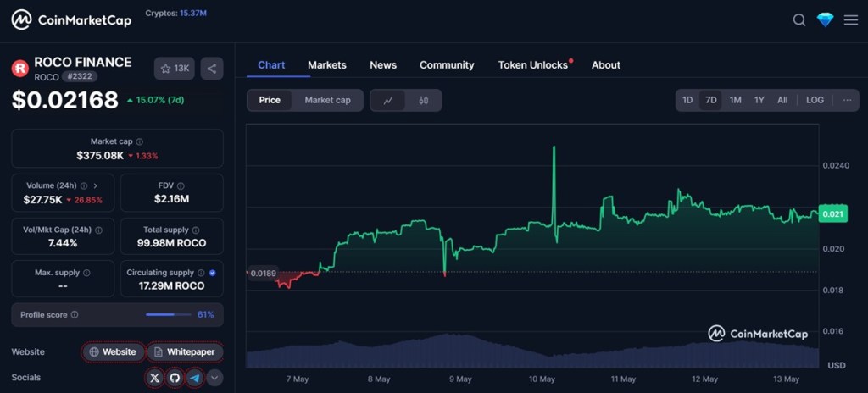Viewport: 868px width, 393px height.
Task: Set chart range to 1M
Action: coord(735,100)
